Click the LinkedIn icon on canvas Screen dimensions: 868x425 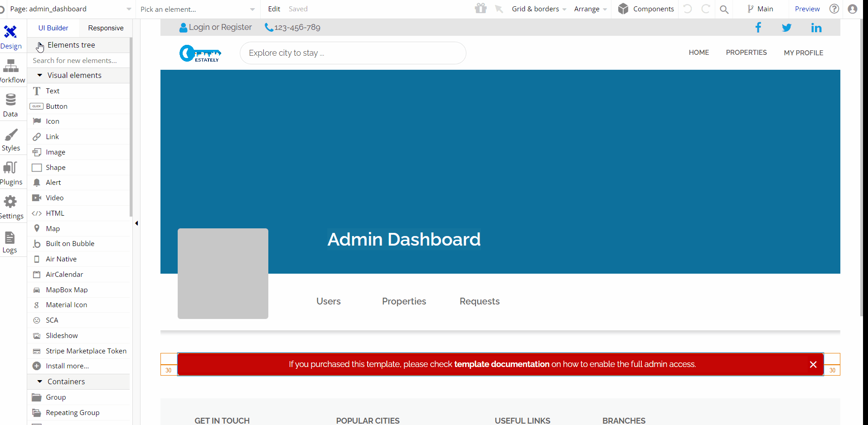(x=816, y=28)
